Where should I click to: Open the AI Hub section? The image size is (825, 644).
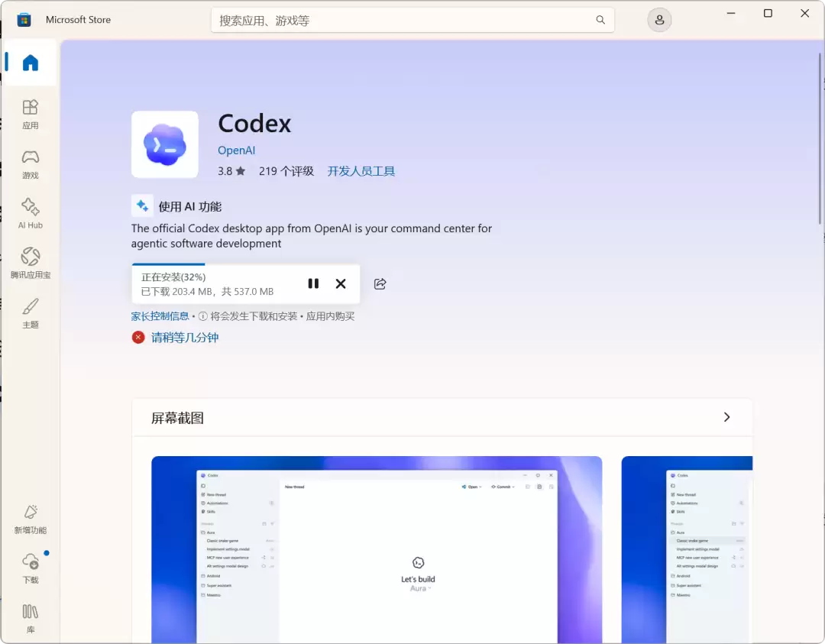pos(30,214)
